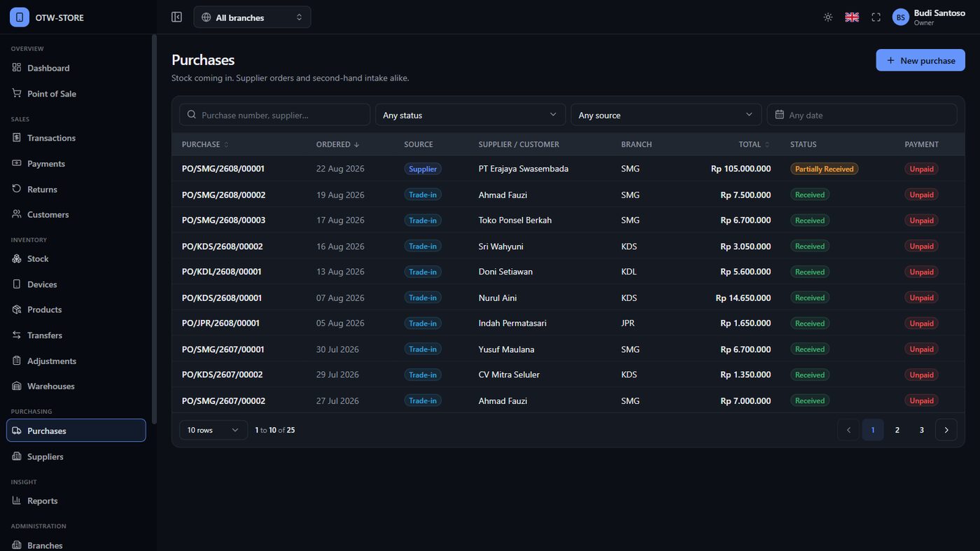The image size is (980, 551).
Task: Change the 10 rows page size
Action: click(x=213, y=430)
